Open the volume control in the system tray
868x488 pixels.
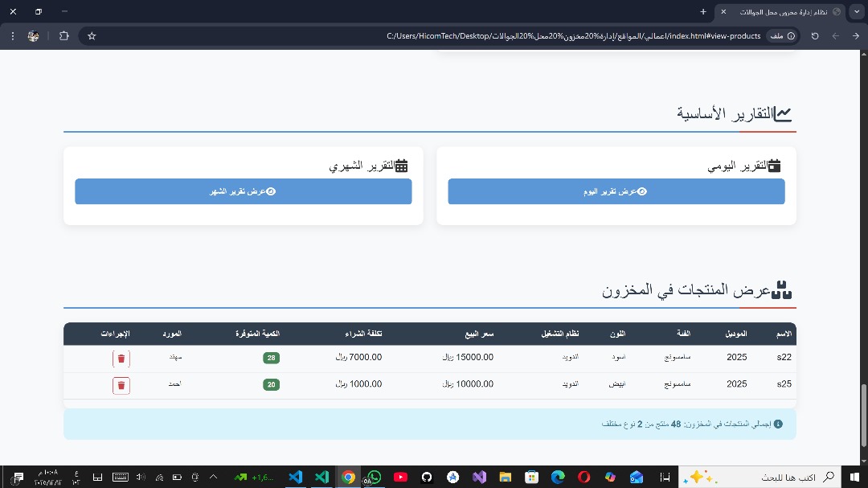pos(141,477)
